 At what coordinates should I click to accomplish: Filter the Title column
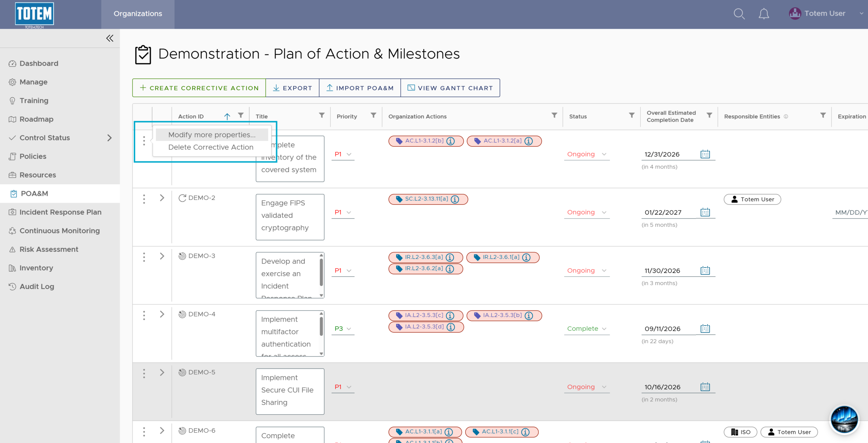coord(322,115)
